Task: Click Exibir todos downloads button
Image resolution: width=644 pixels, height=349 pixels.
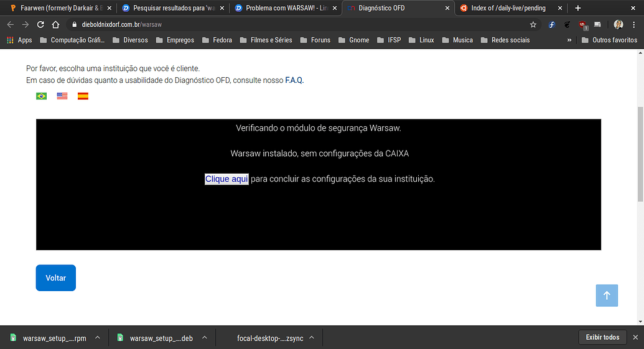Action: click(x=602, y=337)
